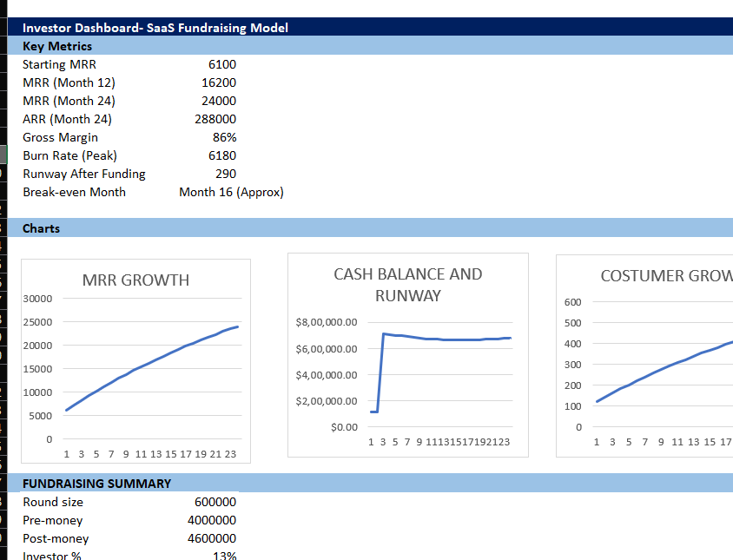Click the ARR (Month 24) value 288000

point(215,119)
